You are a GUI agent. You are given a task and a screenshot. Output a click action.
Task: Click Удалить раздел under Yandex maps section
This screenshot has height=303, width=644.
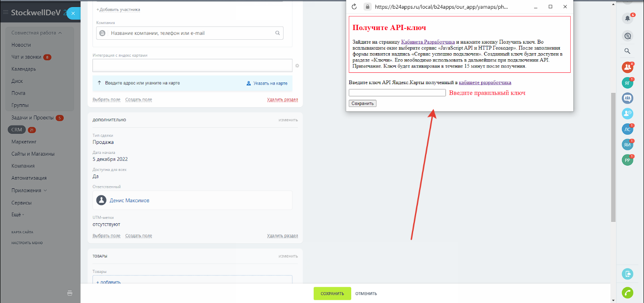point(282,99)
